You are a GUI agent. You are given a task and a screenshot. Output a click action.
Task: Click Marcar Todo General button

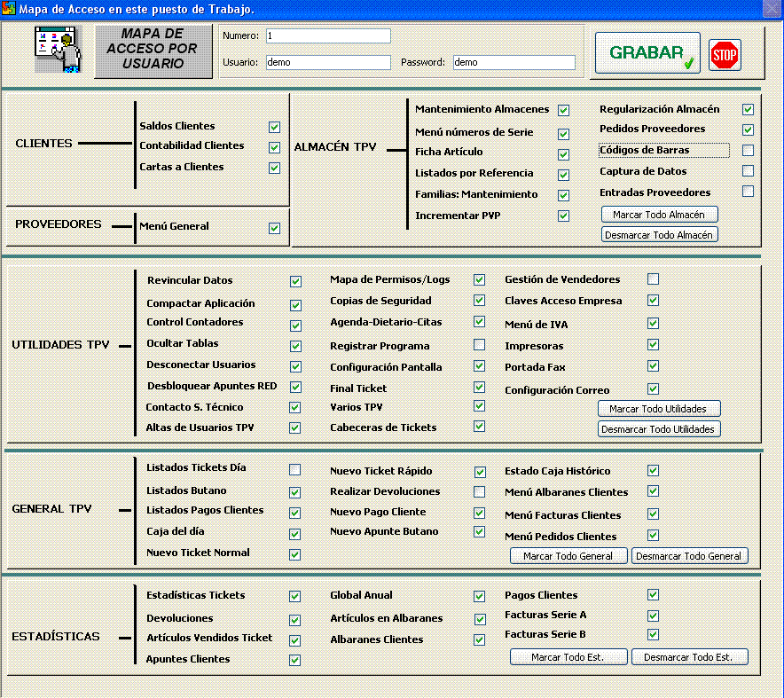coord(568,556)
